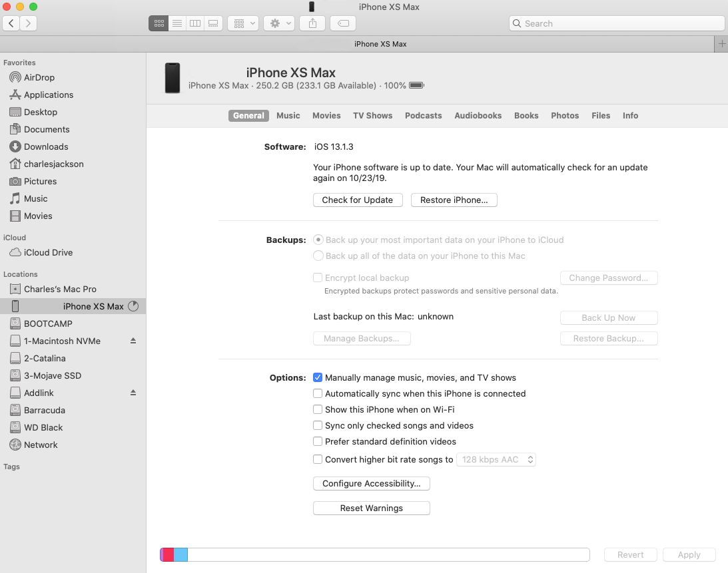Click Manage Backups... button
Image resolution: width=728 pixels, height=573 pixels.
coord(362,338)
